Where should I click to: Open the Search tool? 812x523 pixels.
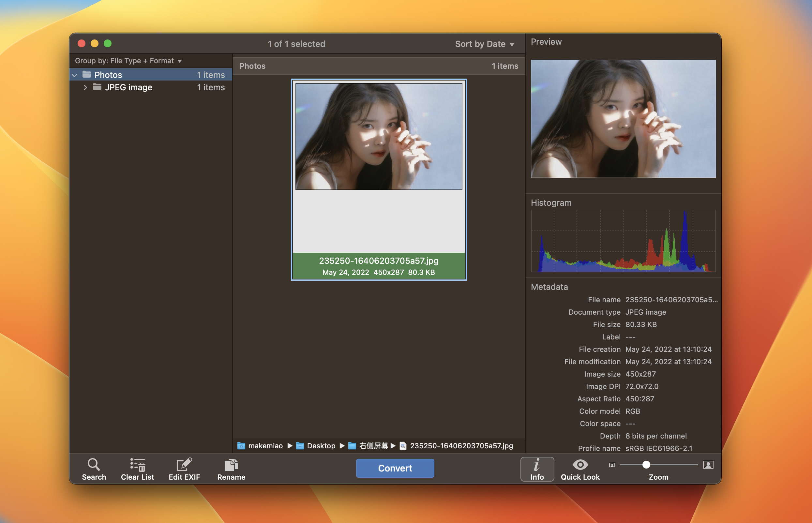[x=94, y=469]
